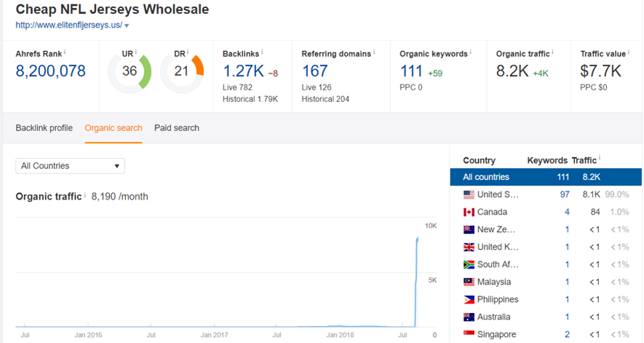This screenshot has height=343, width=644.
Task: Click the Keywords column header
Action: (547, 160)
